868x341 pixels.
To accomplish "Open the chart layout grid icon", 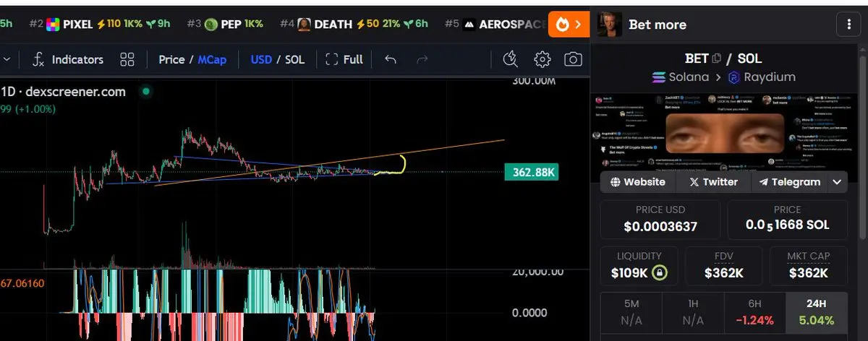I will click(127, 59).
